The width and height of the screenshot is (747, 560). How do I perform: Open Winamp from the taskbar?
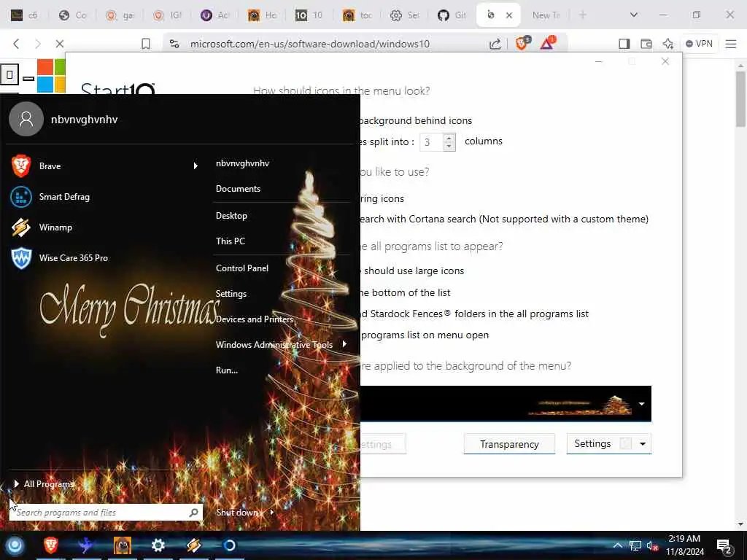tap(193, 545)
